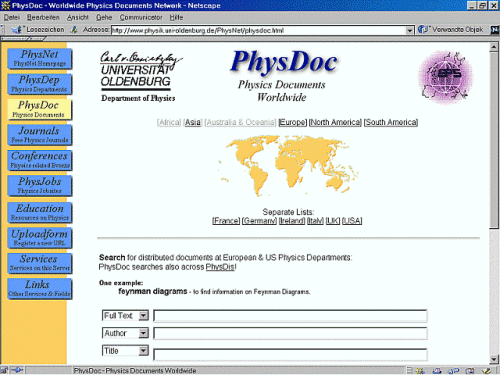Click the toolbar collapse handle

coord(3,30)
